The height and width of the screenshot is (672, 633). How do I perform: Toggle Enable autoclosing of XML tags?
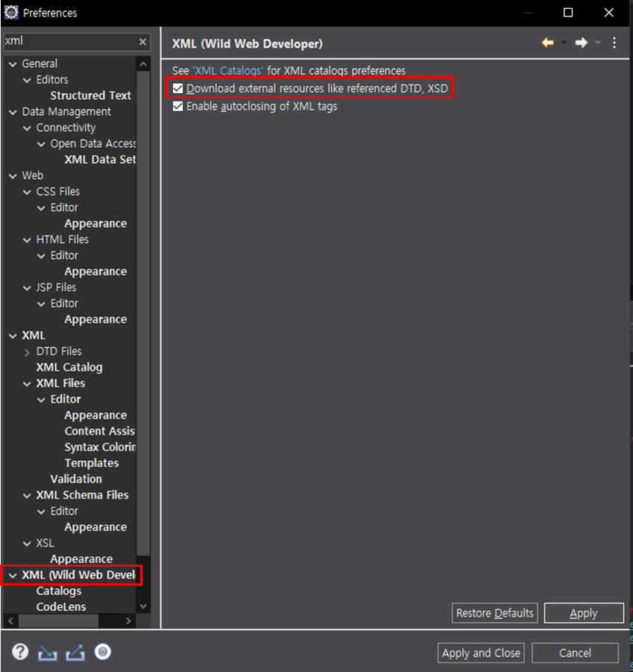[x=177, y=107]
